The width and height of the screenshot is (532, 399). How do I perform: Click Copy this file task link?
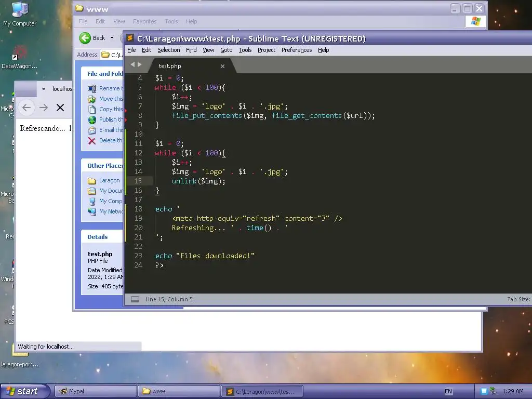pyautogui.click(x=105, y=109)
